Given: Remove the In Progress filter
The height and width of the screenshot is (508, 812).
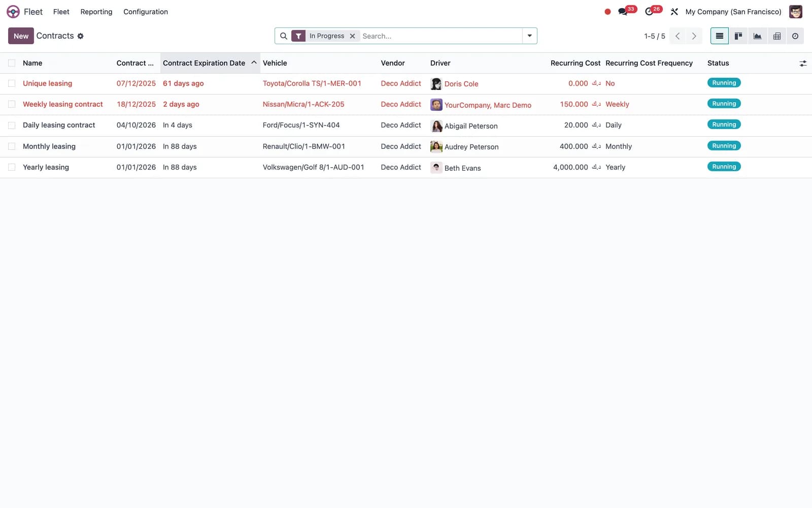Looking at the screenshot, I should tap(352, 36).
